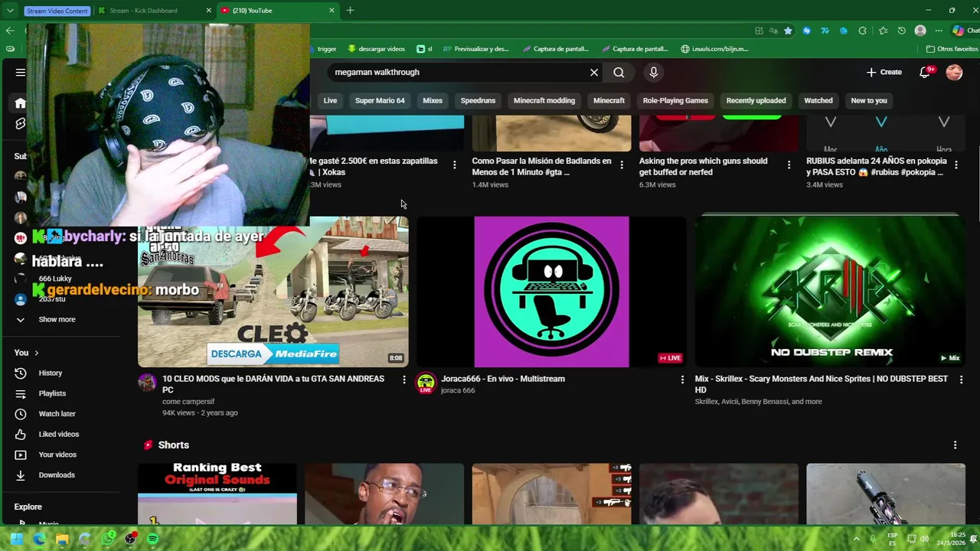Open options menu for Asking the pros video

point(789,165)
